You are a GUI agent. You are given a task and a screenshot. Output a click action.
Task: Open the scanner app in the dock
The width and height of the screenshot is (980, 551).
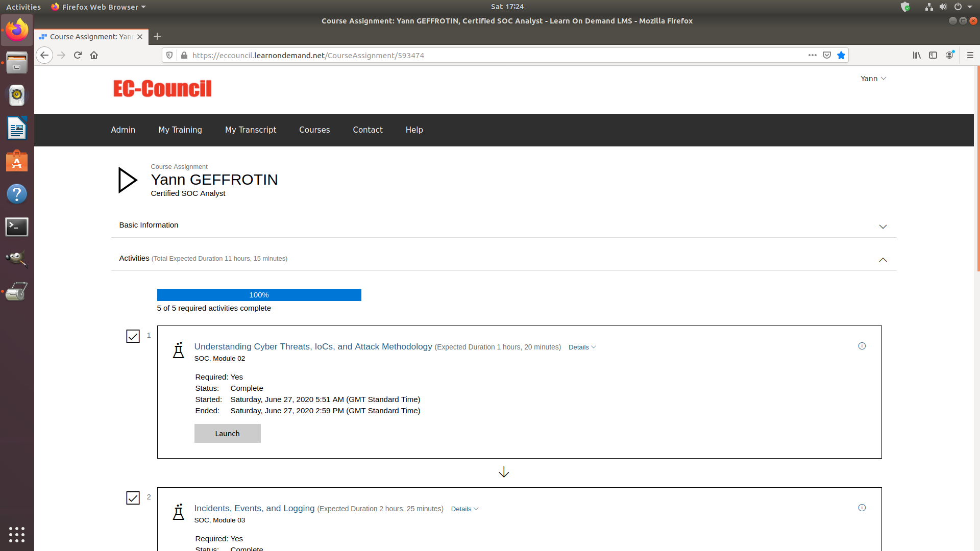tap(17, 292)
